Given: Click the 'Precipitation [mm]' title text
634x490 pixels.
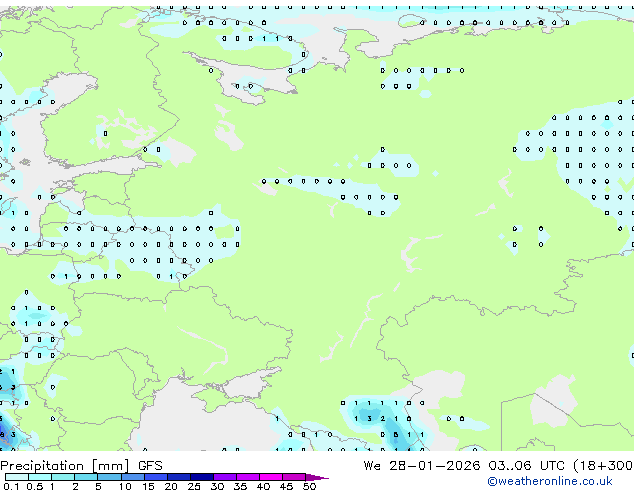Looking at the screenshot, I should click(64, 466).
